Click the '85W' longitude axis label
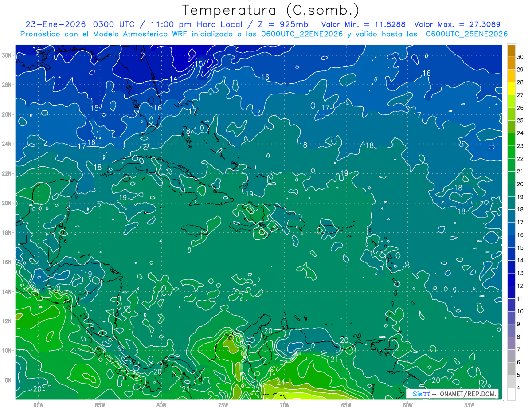532x411 pixels. (100, 405)
